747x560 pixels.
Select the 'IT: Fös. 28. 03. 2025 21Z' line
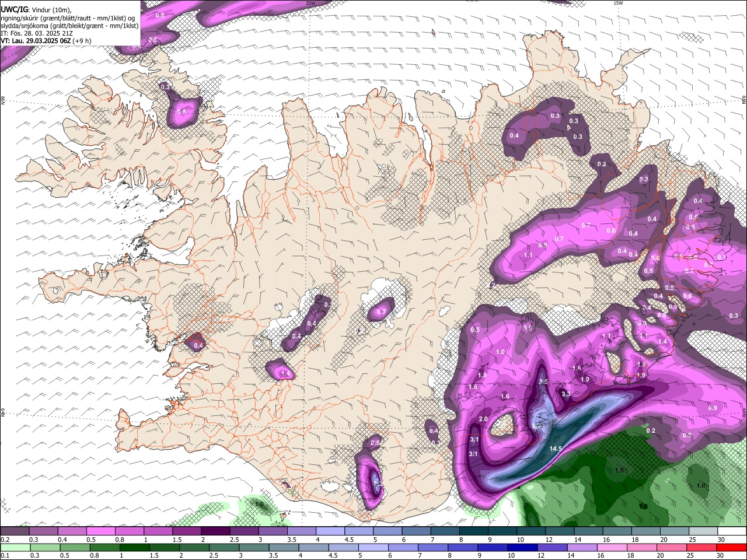pyautogui.click(x=38, y=33)
